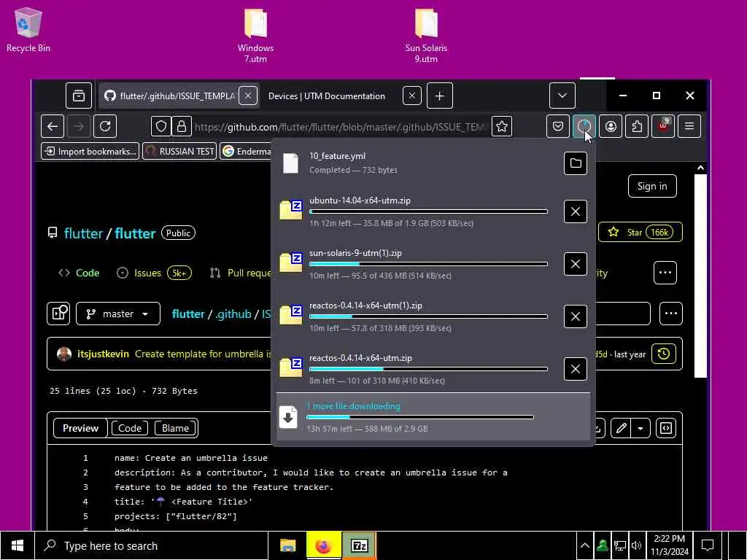Open repository navigation more options button

point(665,273)
